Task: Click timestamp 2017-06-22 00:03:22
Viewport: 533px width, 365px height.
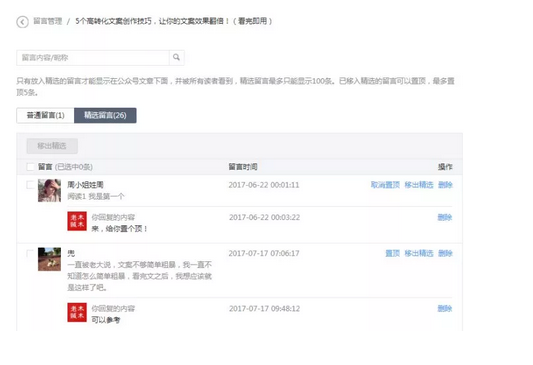Action: [x=264, y=218]
